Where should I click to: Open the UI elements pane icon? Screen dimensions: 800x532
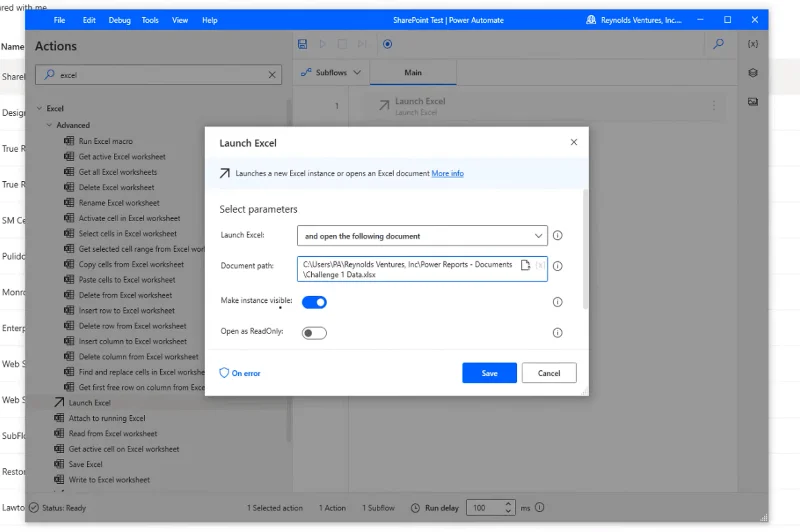click(753, 72)
